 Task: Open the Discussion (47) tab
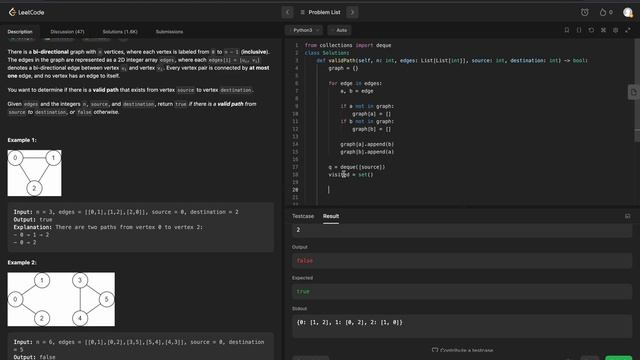67,31
